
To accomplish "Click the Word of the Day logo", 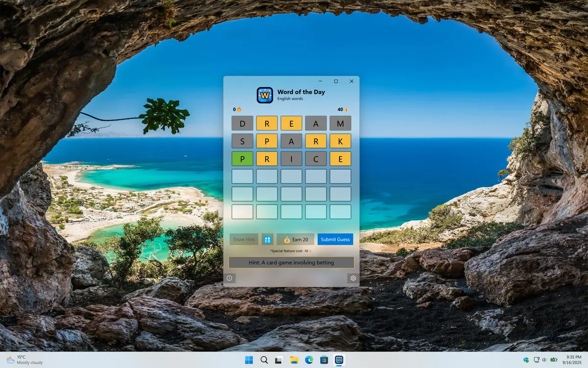I will pos(265,95).
